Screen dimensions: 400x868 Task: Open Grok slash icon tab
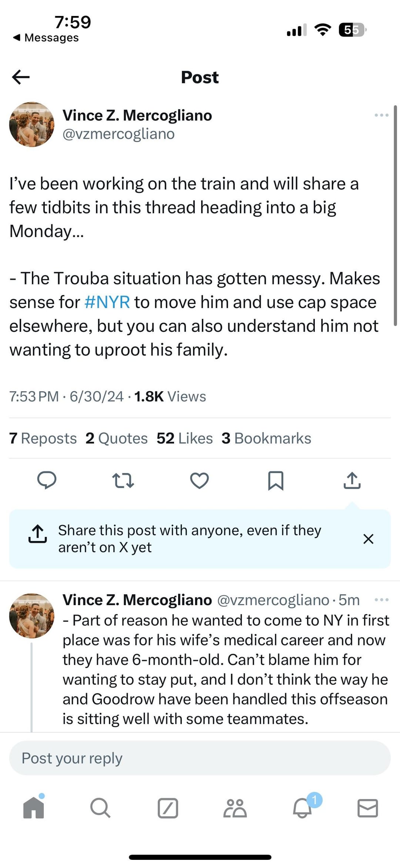point(168,808)
